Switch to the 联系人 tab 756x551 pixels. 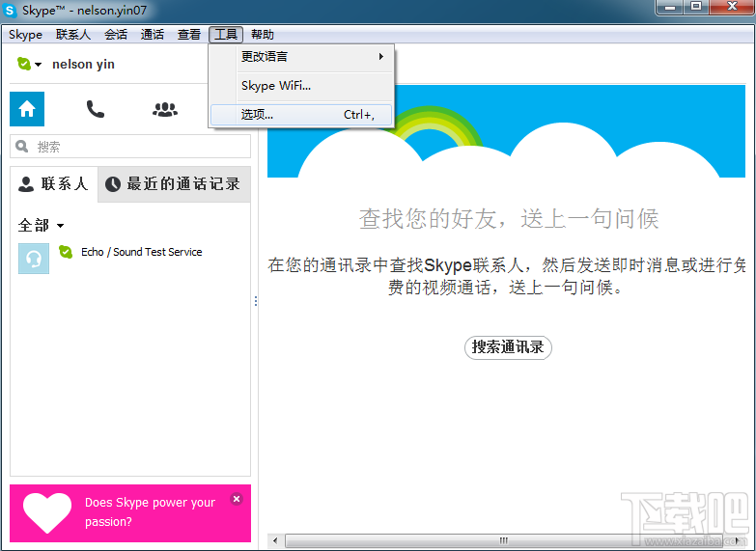tap(54, 183)
